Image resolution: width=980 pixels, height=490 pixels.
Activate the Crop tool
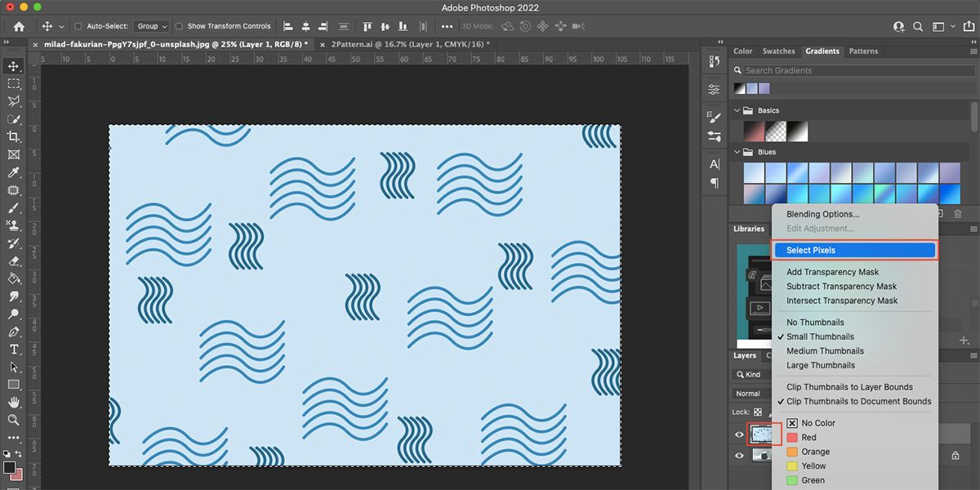tap(13, 136)
